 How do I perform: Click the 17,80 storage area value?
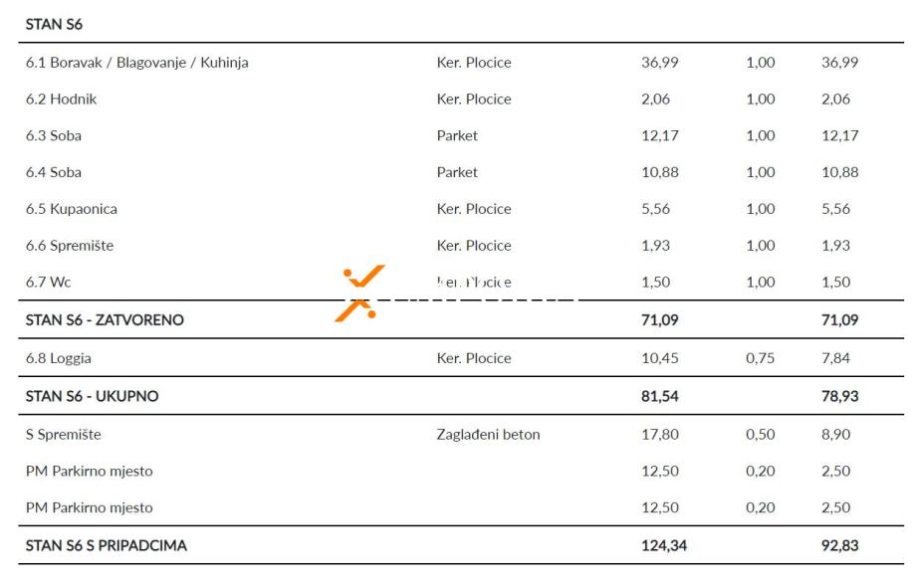click(660, 434)
